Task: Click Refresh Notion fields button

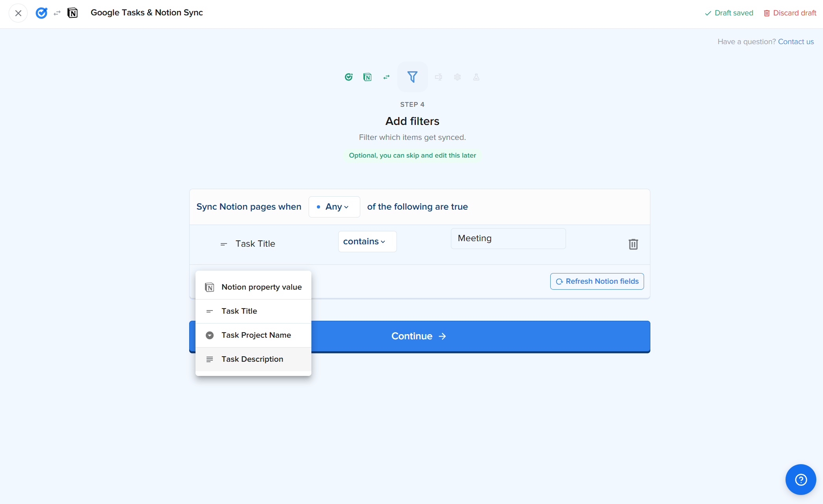Action: [x=597, y=281]
